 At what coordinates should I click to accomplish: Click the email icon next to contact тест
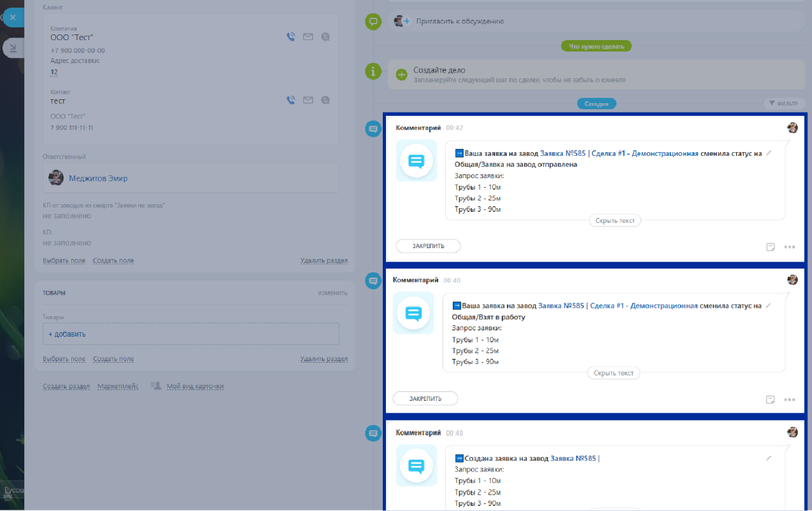click(x=308, y=100)
